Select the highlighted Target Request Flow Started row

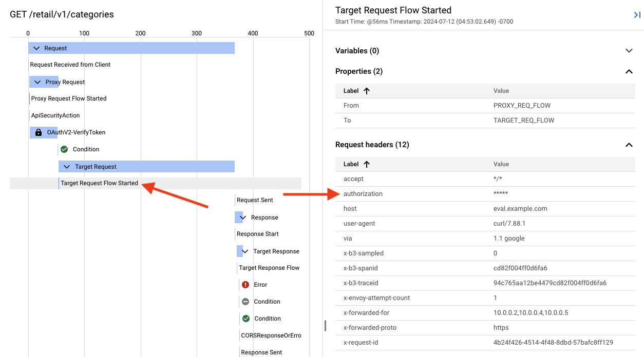click(x=99, y=183)
